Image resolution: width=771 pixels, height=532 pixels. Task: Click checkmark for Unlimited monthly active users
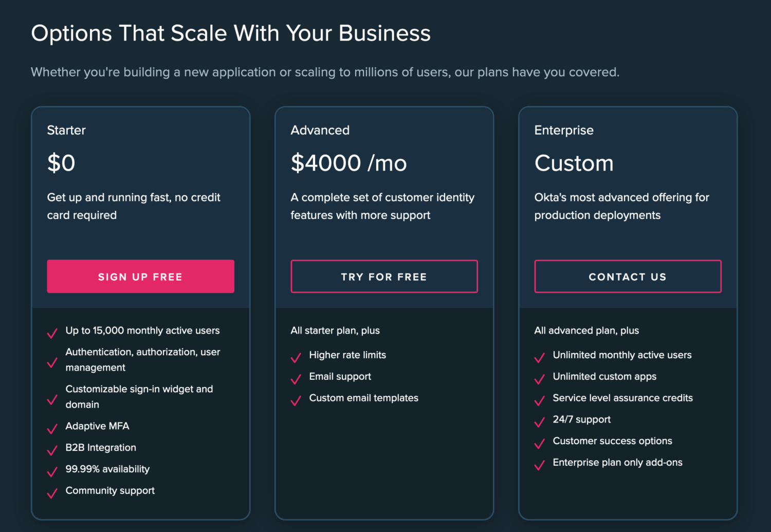click(x=539, y=357)
